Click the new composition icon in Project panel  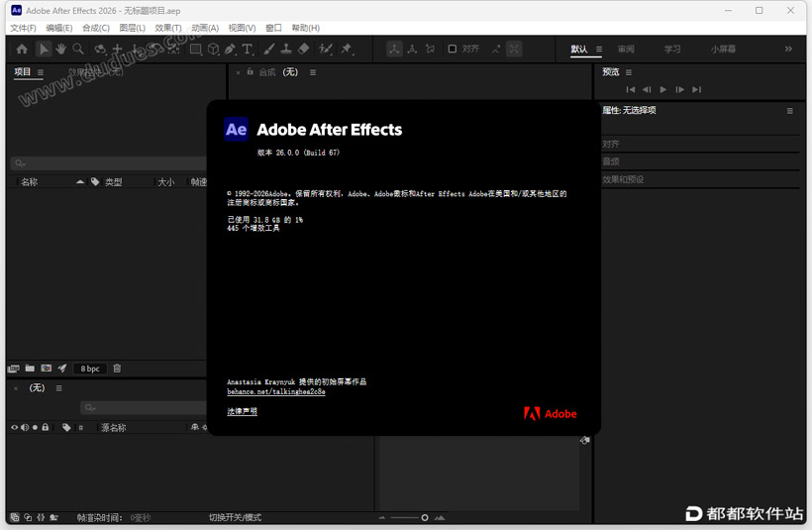[47, 369]
